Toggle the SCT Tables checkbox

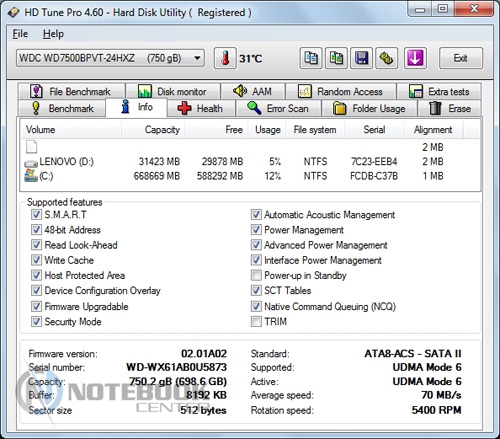256,290
